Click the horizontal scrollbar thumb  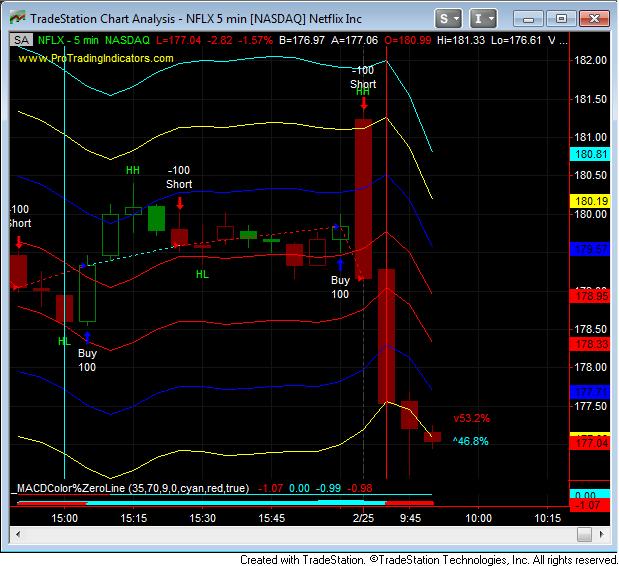(584, 534)
